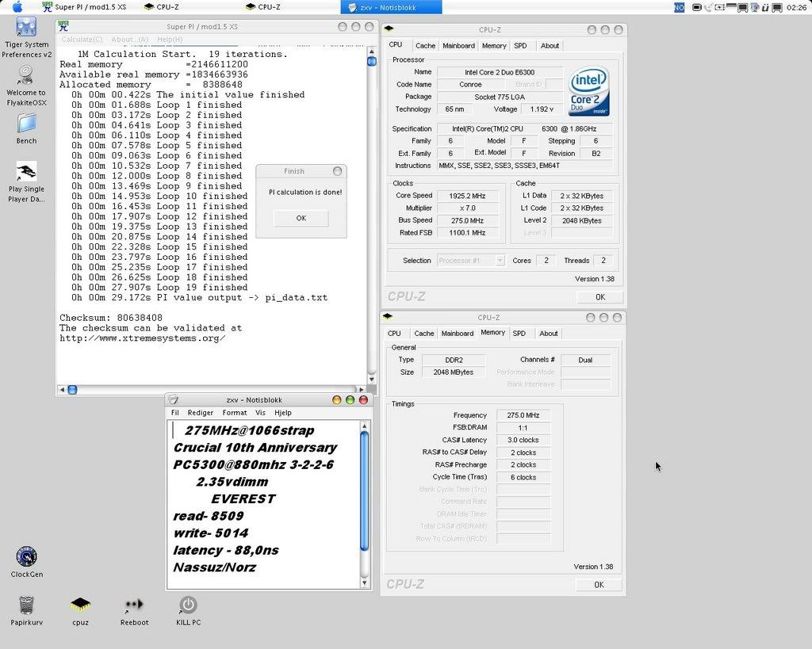Open the Hjelp menu in Notisblokk

click(x=283, y=413)
